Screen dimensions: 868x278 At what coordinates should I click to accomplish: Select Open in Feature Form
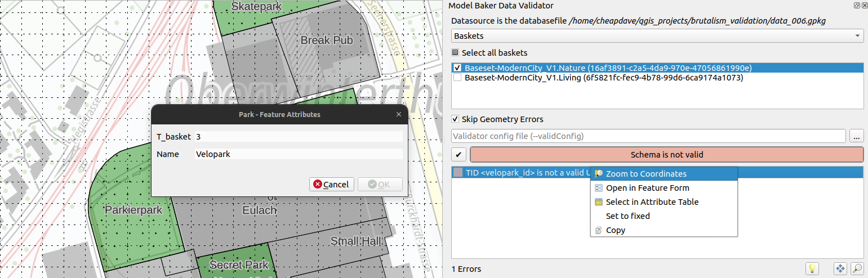click(647, 188)
